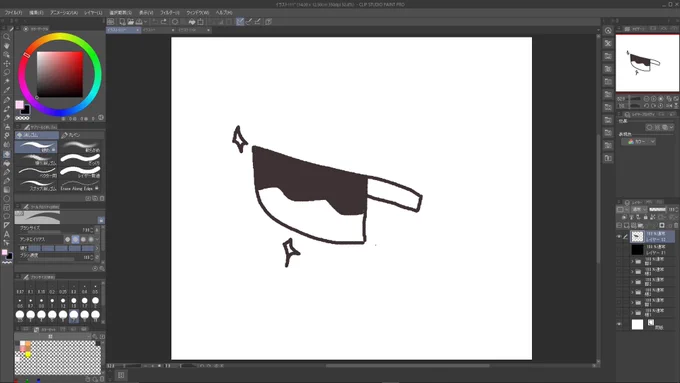Screen dimensions: 680x383
Task: Open the Save icon's dropdown arrow
Action: point(145,21)
